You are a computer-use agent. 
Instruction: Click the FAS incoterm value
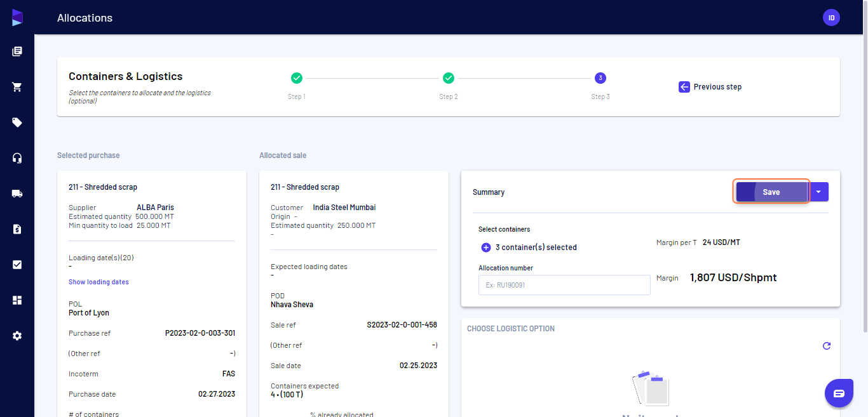point(228,374)
